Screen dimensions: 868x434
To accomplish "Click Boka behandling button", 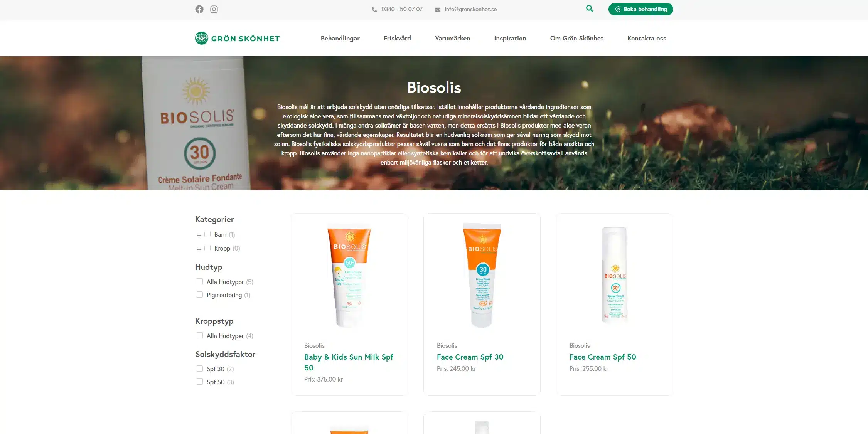I will pyautogui.click(x=640, y=9).
